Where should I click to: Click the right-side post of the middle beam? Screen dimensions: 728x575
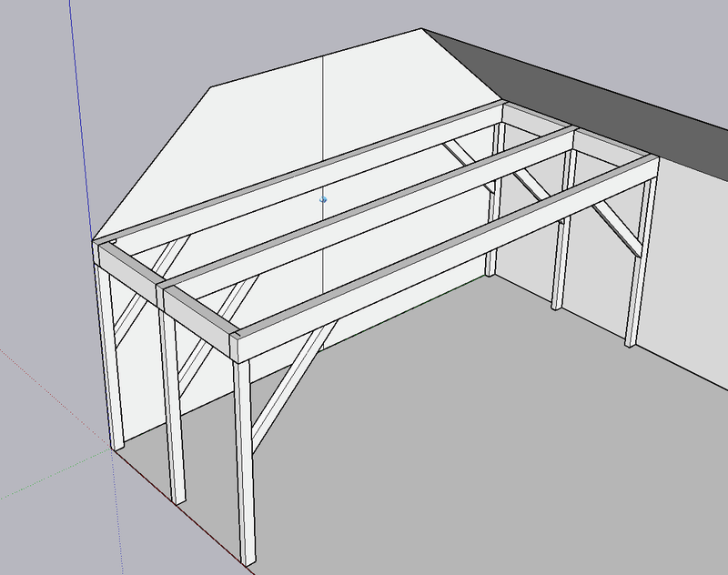tap(563, 229)
